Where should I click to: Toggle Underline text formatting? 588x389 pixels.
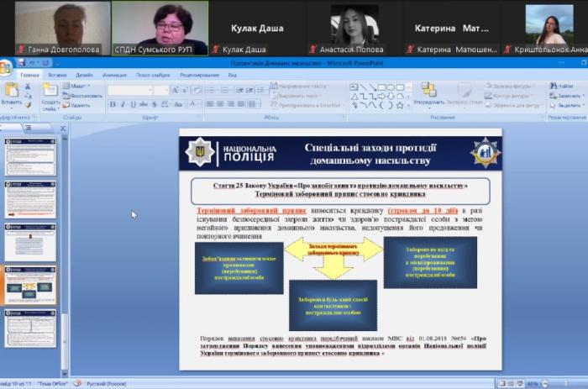point(132,104)
